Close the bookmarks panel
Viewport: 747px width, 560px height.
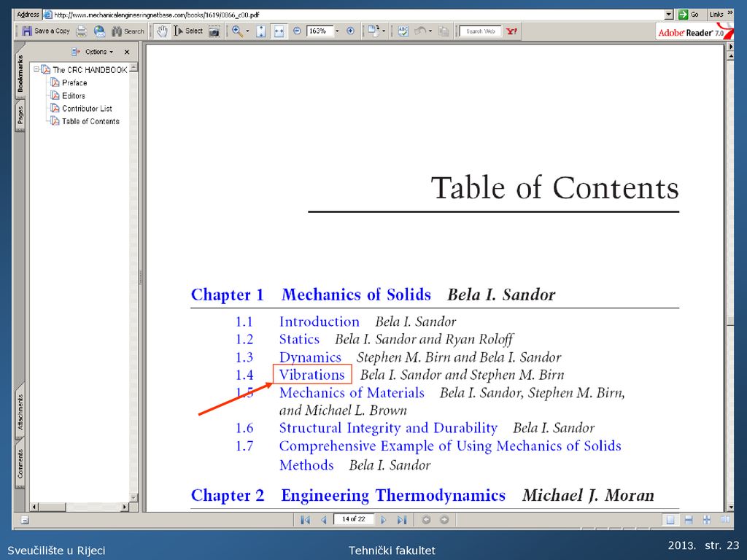coord(127,52)
